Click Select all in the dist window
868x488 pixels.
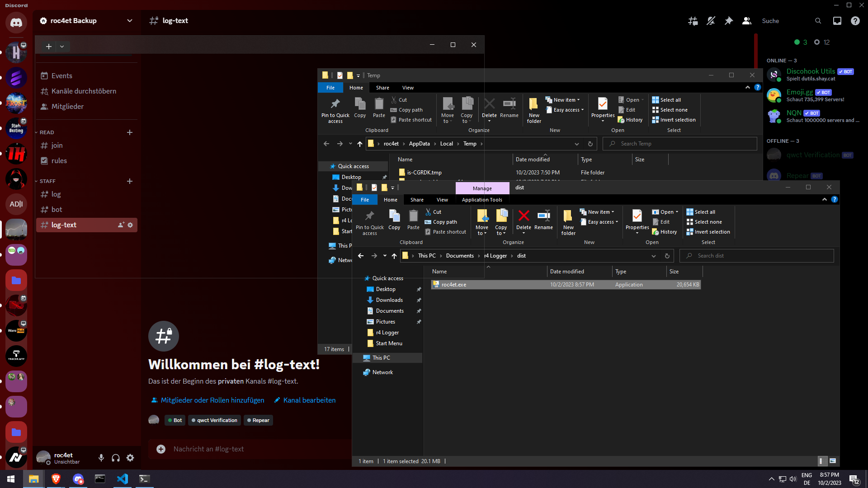(701, 212)
